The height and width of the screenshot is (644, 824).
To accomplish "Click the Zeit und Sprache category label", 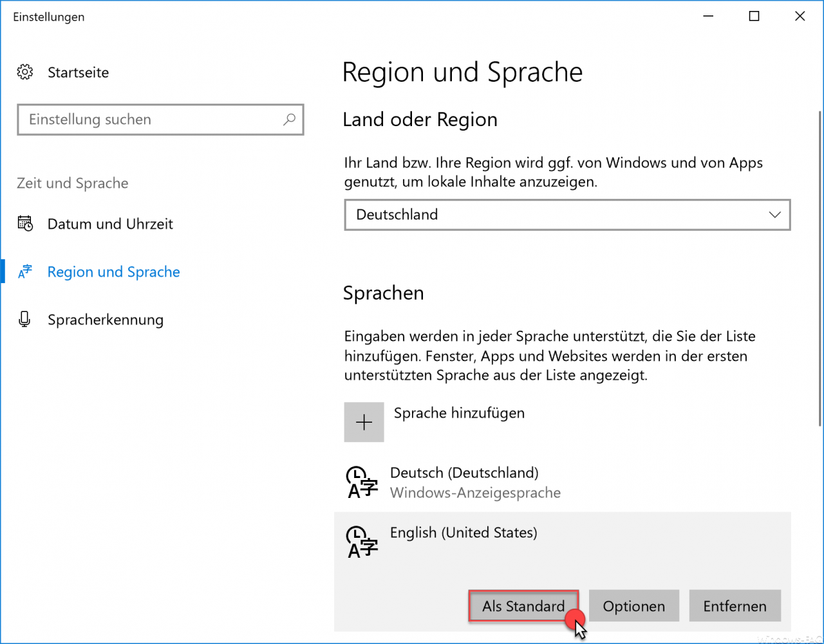I will tap(73, 183).
